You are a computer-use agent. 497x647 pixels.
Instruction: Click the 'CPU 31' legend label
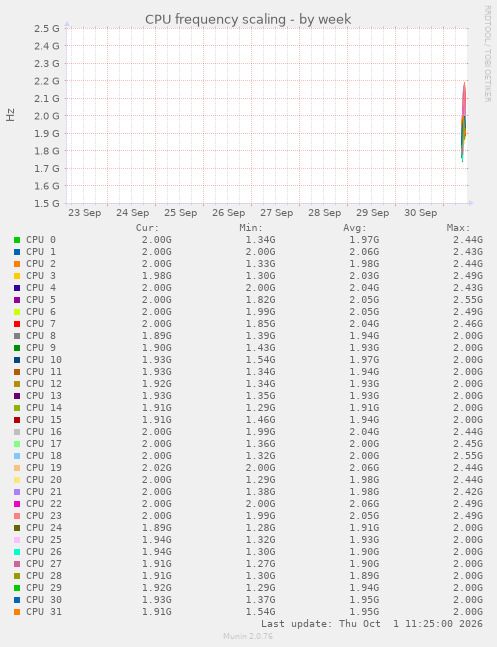(x=44, y=612)
